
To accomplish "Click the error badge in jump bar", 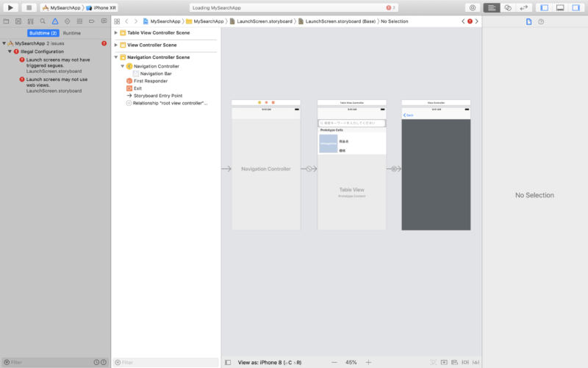I will tap(470, 21).
